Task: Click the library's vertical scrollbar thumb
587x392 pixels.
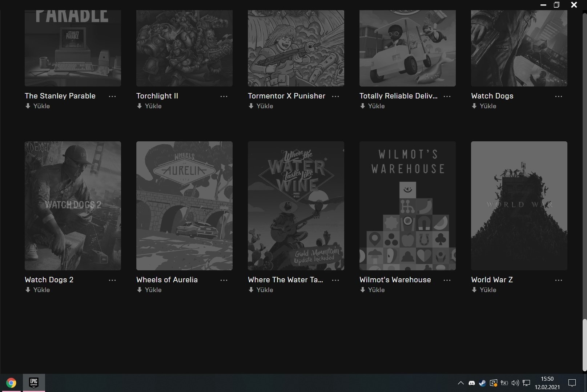Action: tap(584, 345)
